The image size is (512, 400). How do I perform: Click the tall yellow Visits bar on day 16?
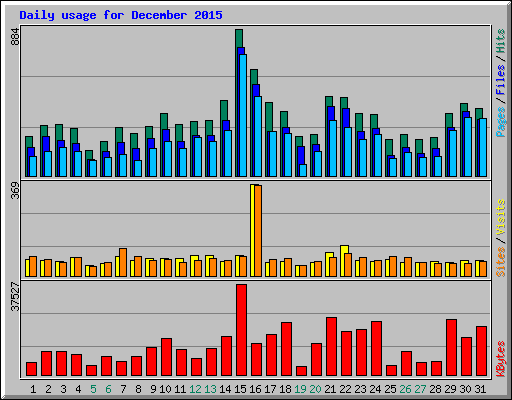pos(253,230)
